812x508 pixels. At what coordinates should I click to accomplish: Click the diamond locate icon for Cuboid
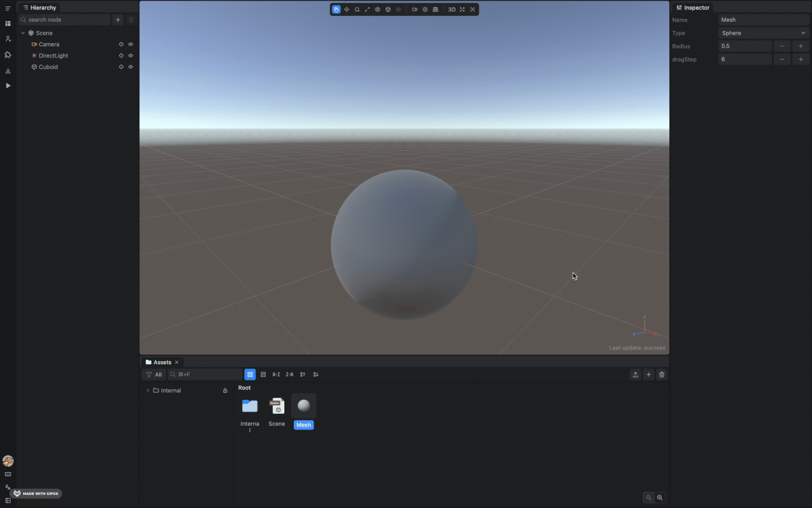(x=121, y=67)
